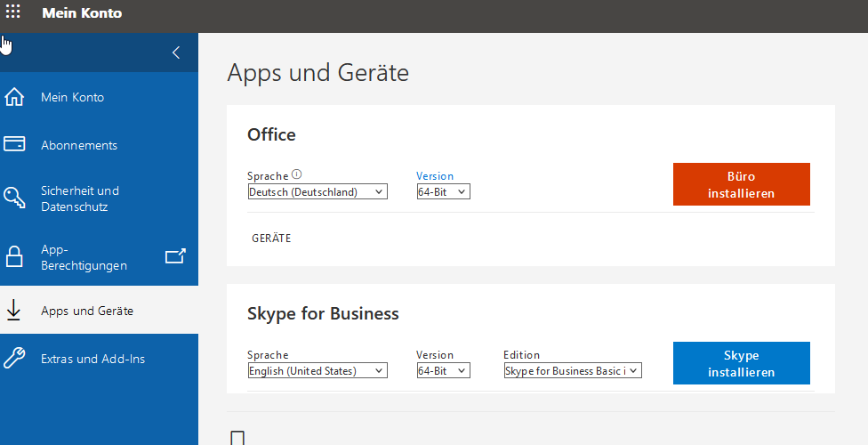Click the blue Version link under Office
This screenshot has height=445, width=868.
tap(435, 175)
